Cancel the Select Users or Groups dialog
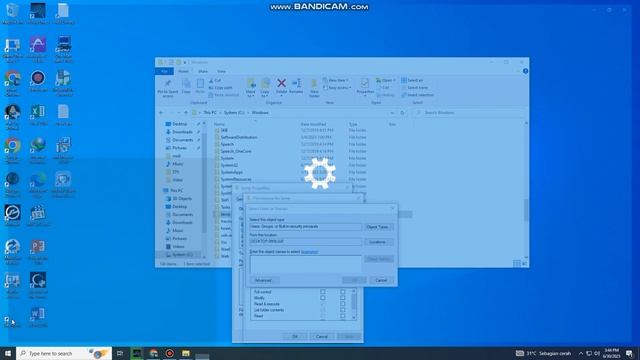Image resolution: width=640 pixels, height=360 pixels. point(381,280)
